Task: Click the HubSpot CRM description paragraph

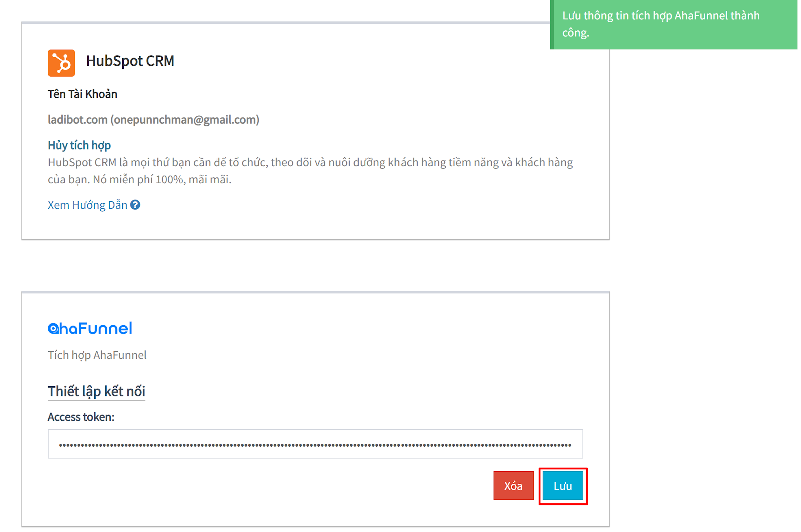Action: 310,171
